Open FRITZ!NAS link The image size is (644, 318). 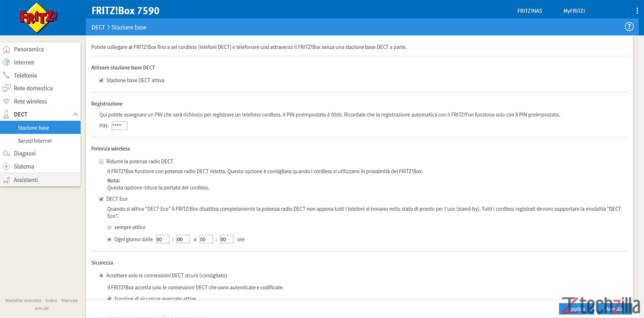530,11
